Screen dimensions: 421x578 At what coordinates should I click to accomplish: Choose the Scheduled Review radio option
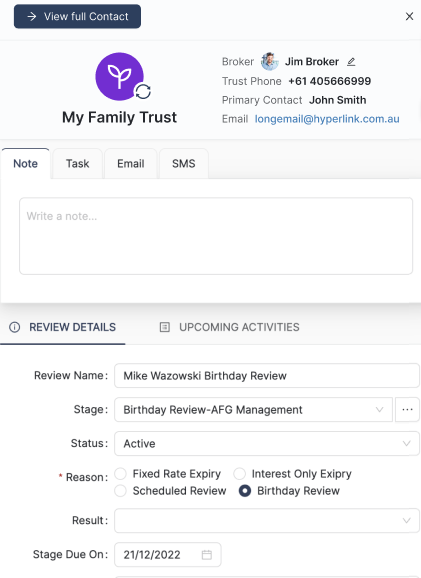pyautogui.click(x=121, y=491)
